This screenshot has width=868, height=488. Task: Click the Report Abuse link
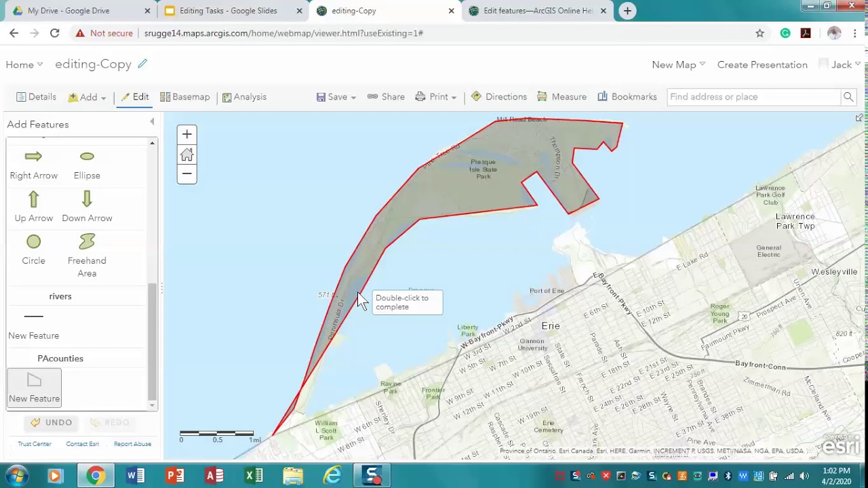pos(132,444)
